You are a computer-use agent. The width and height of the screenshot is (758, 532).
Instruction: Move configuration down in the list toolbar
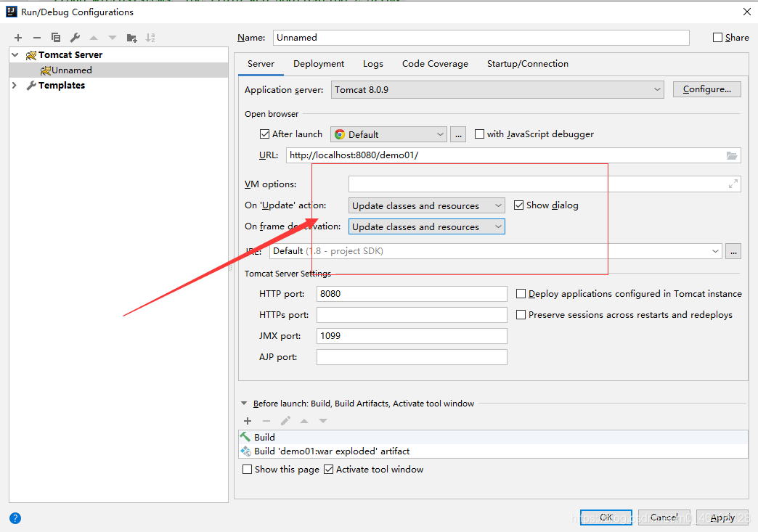pyautogui.click(x=112, y=38)
